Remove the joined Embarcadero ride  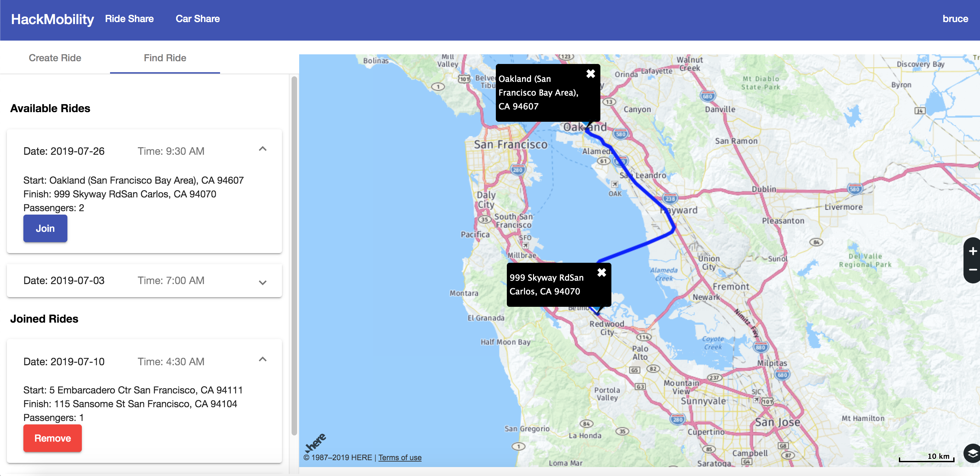[x=53, y=438]
